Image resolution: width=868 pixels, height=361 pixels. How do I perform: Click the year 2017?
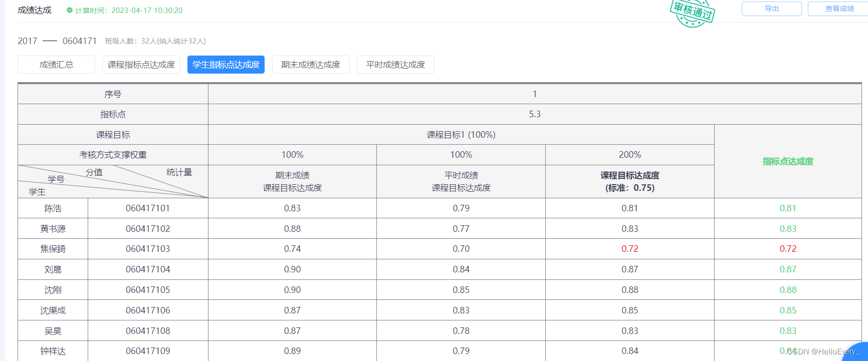tap(28, 41)
